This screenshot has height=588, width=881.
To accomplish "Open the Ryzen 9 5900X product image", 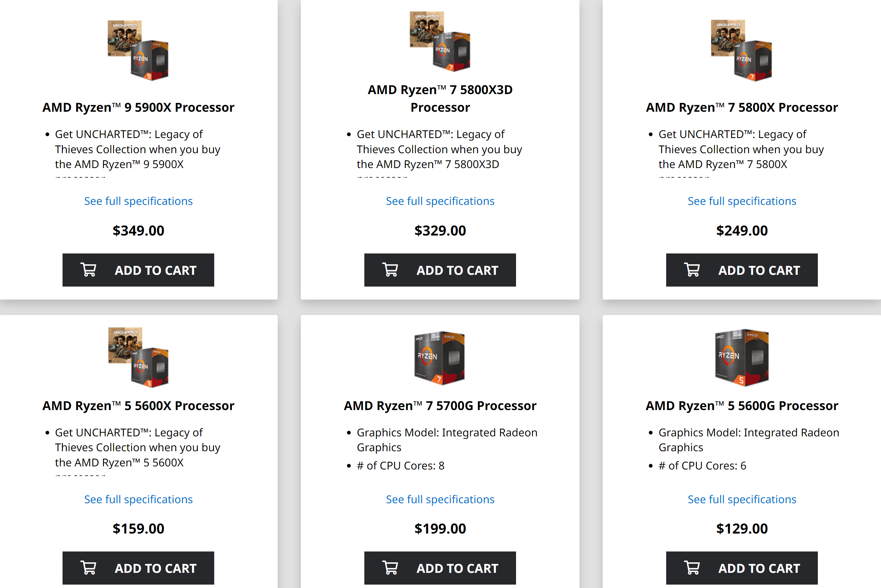I will pyautogui.click(x=138, y=50).
